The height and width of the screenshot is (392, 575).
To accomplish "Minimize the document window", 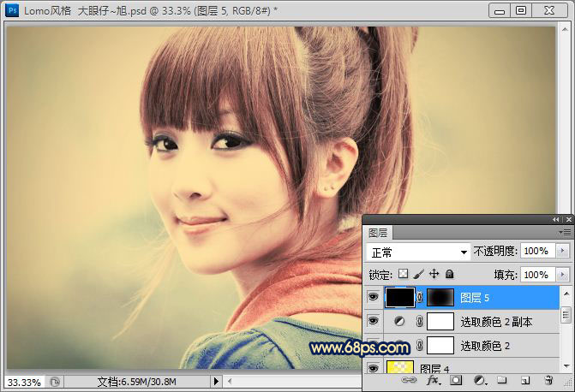I will pos(500,10).
